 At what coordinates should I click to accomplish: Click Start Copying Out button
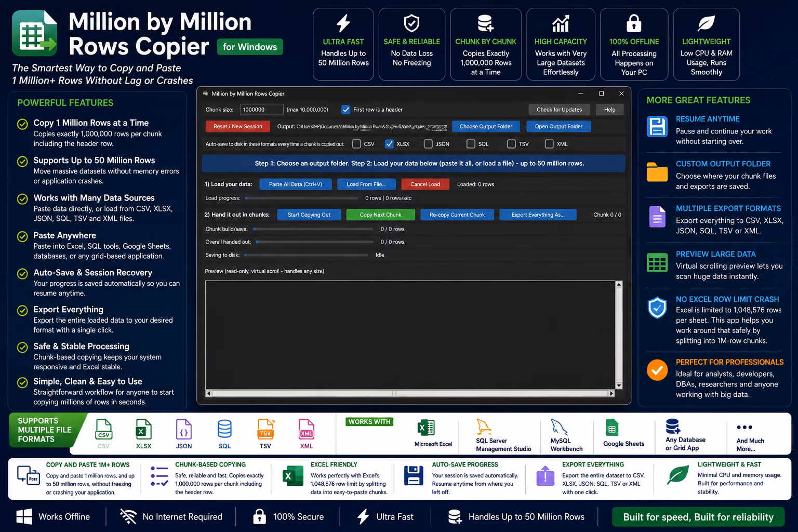click(309, 215)
